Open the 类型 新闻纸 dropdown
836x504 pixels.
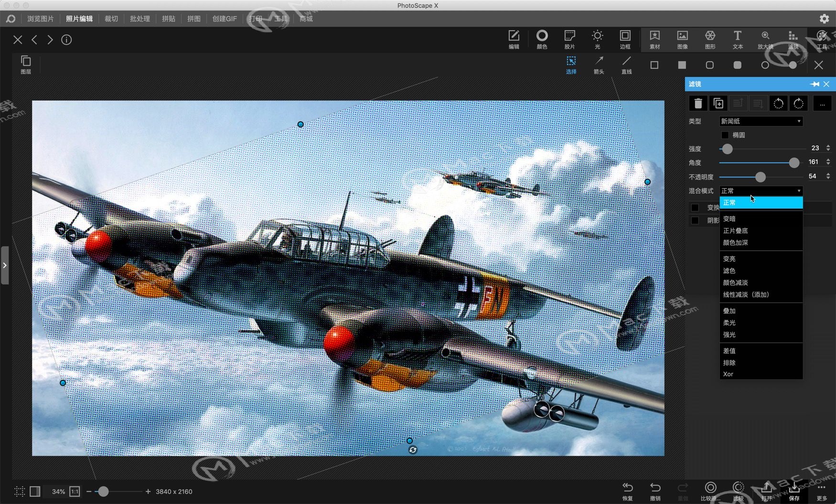tap(761, 121)
